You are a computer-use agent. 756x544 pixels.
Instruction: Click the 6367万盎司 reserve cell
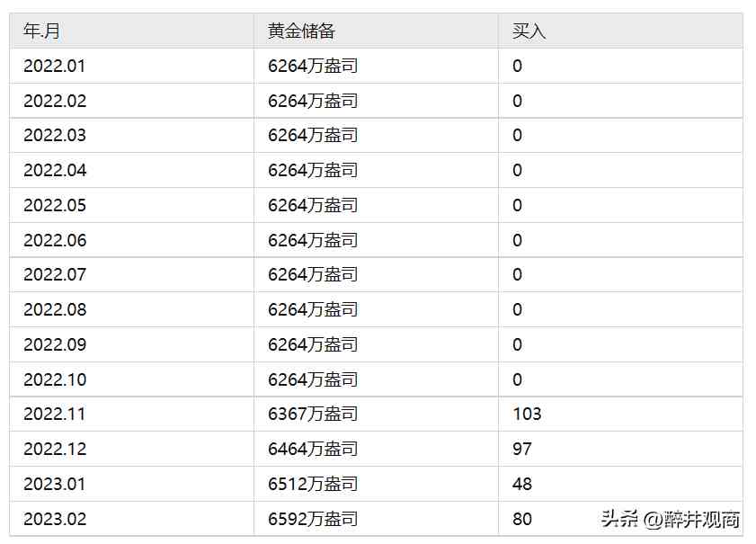coord(313,414)
